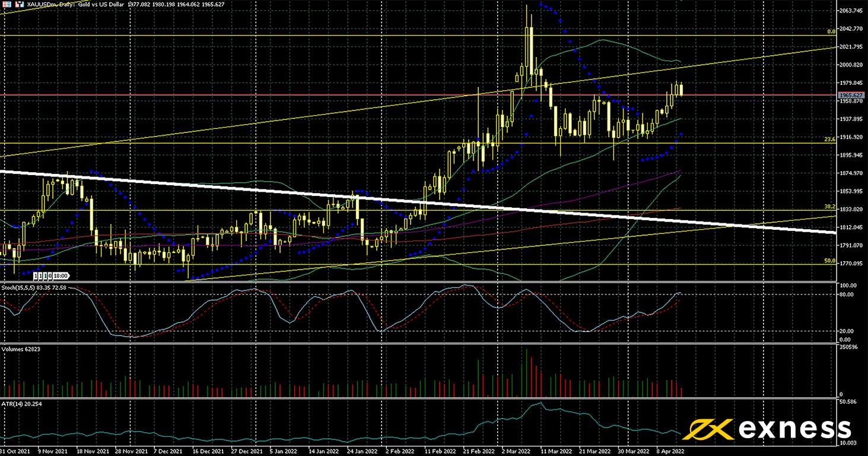Click the 11 Mar 2022 date label
The height and width of the screenshot is (456, 868).
point(555,451)
